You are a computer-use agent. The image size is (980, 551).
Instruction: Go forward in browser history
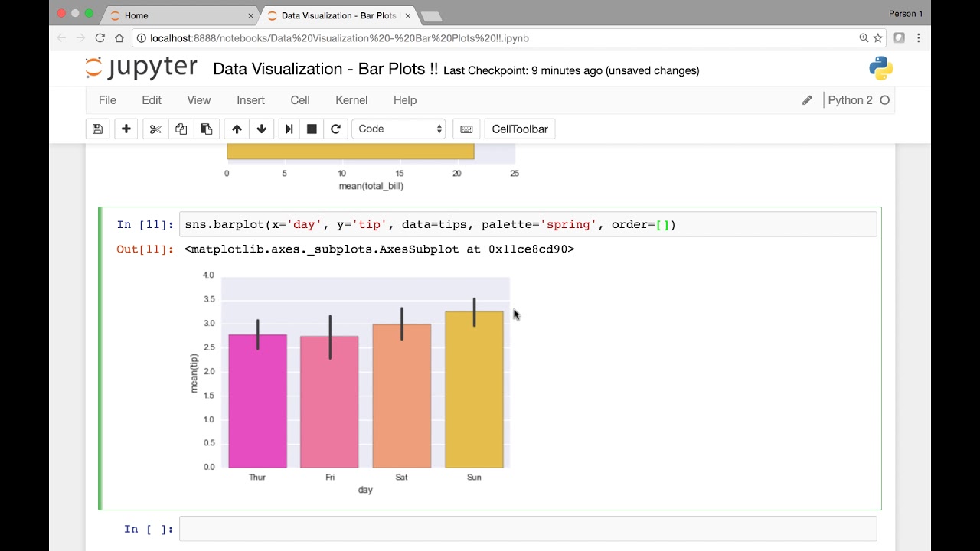coord(81,37)
